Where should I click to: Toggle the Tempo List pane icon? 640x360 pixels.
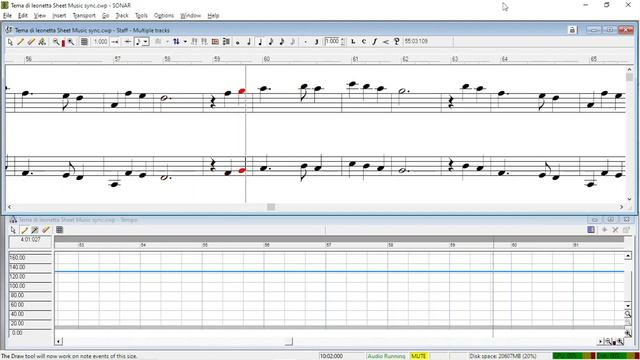(x=591, y=230)
